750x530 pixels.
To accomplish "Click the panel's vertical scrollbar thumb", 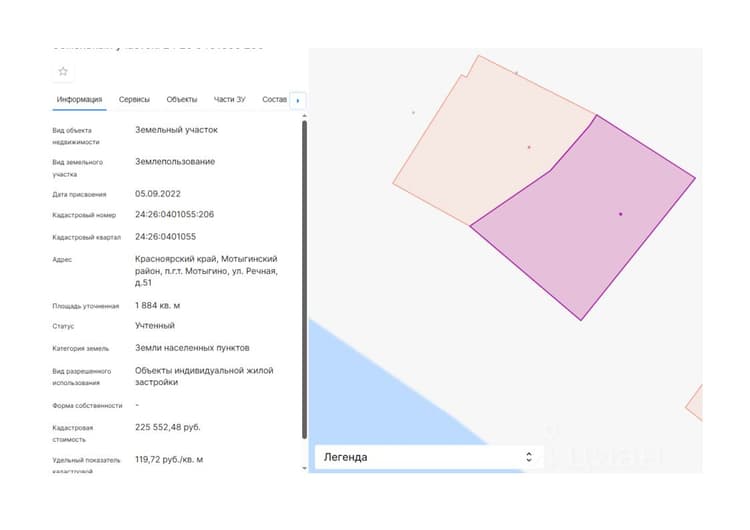I will tap(304, 280).
